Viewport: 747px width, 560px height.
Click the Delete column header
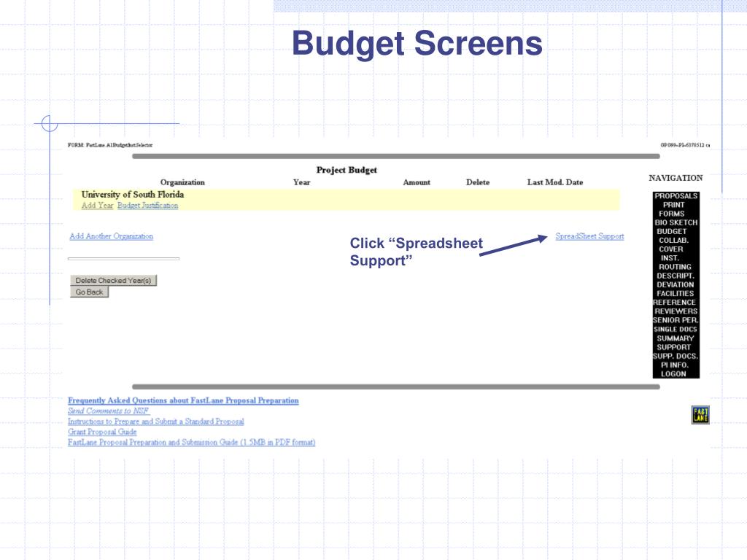point(478,182)
